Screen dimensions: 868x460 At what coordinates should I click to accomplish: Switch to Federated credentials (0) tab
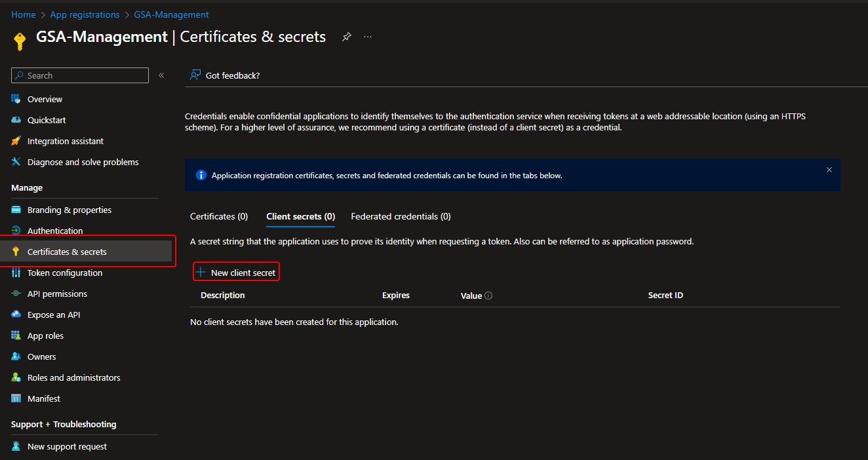pyautogui.click(x=401, y=216)
